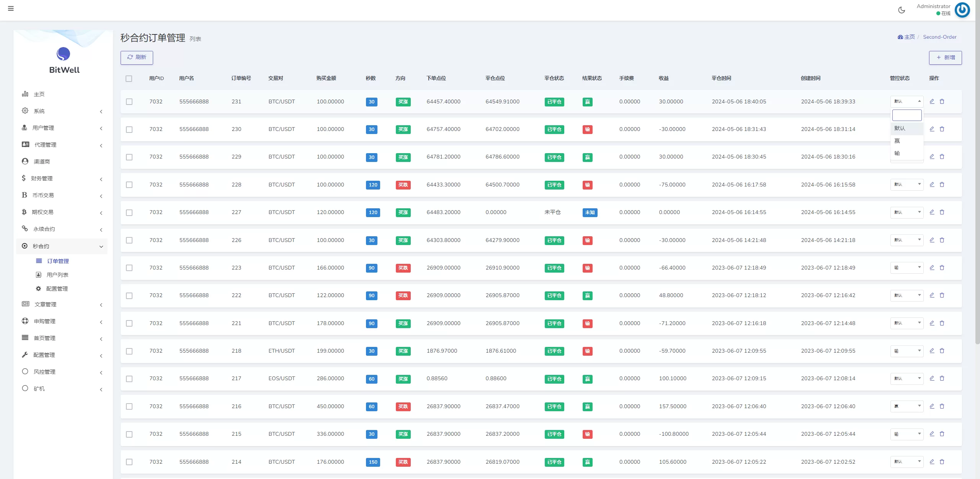Click the 新增 add button
This screenshot has width=980, height=479.
[x=945, y=58]
